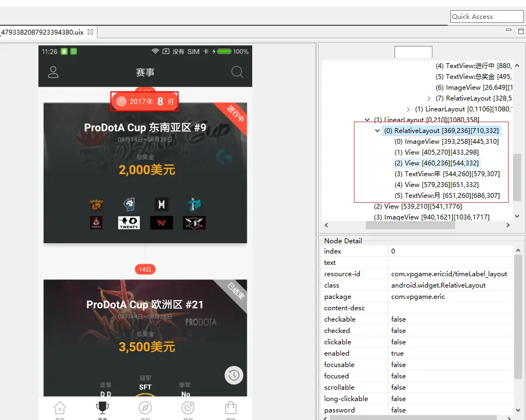The image size is (526, 420).
Task: Open the ProDotA Cup 东南亚区 #9 card
Action: tap(145, 173)
